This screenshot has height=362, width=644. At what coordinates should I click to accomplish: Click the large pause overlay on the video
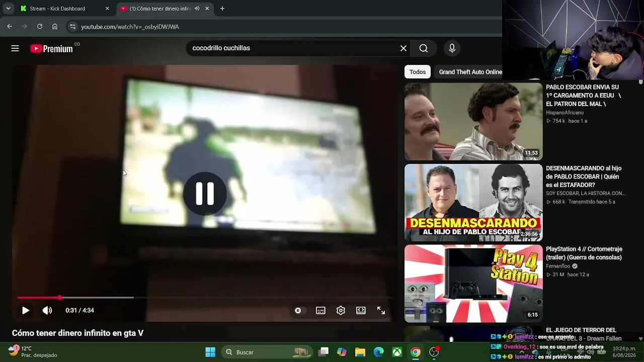pos(205,194)
